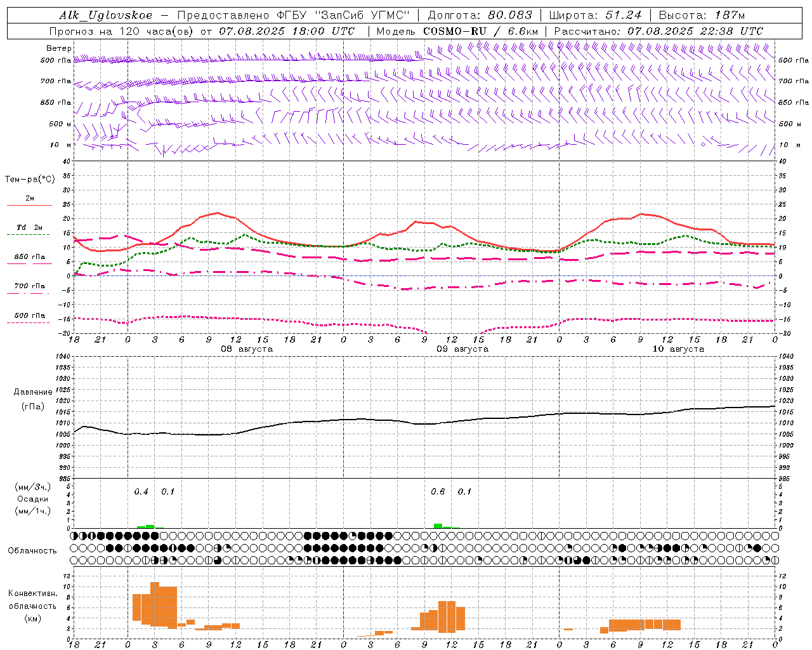The height and width of the screenshot is (650, 812).
Task: Click the "Модель COSMO-RU / 6.6км" text
Action: 457,31
